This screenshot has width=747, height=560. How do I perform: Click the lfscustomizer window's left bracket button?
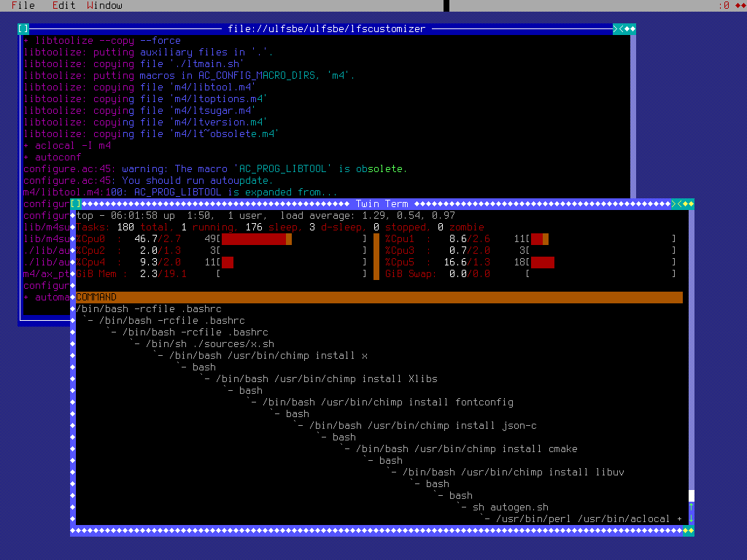click(23, 28)
